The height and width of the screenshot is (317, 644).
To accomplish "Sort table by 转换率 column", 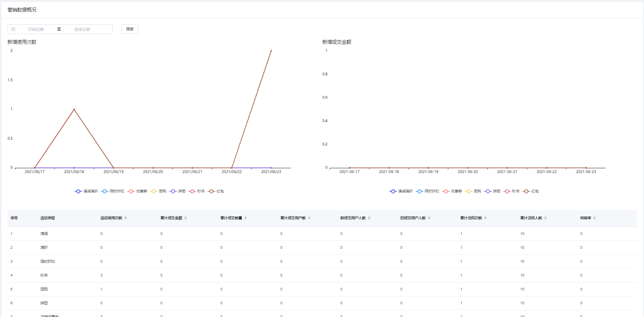I will pos(595,218).
